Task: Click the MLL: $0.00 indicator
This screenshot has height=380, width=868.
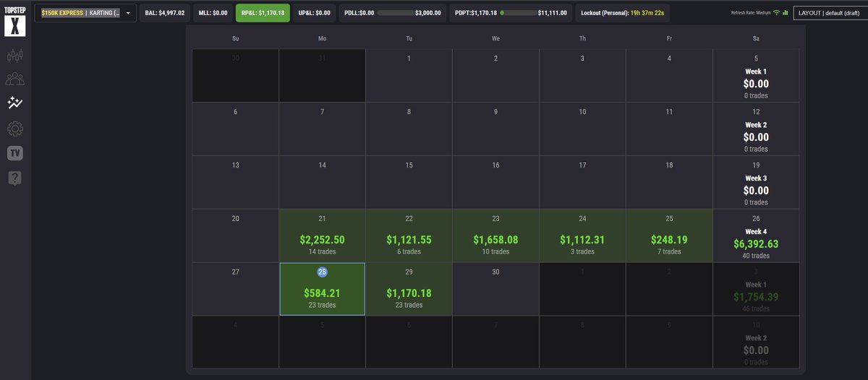Action: [213, 13]
